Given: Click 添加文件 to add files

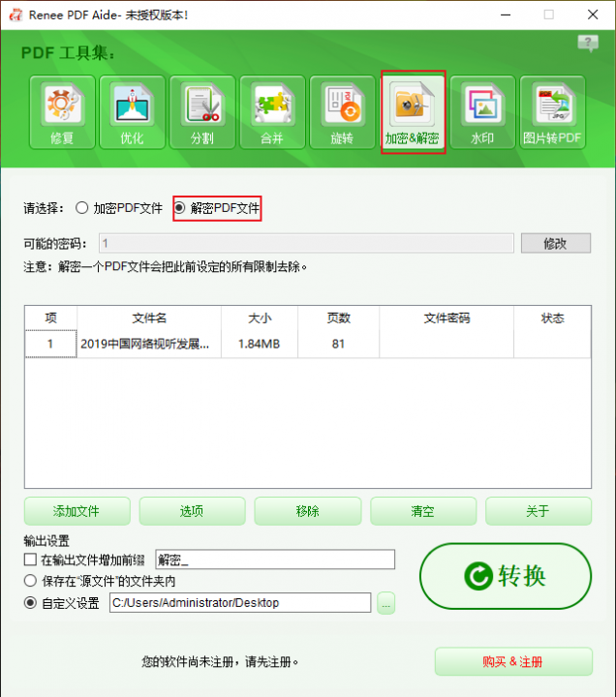Looking at the screenshot, I should [77, 511].
